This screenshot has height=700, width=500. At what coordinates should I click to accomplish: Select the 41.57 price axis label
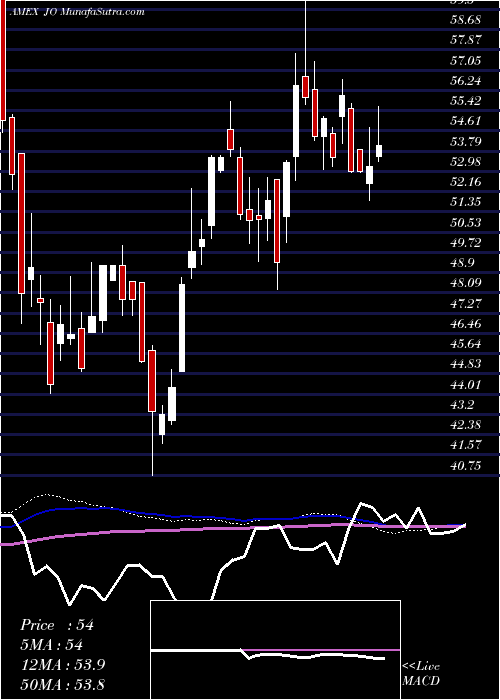tap(466, 445)
